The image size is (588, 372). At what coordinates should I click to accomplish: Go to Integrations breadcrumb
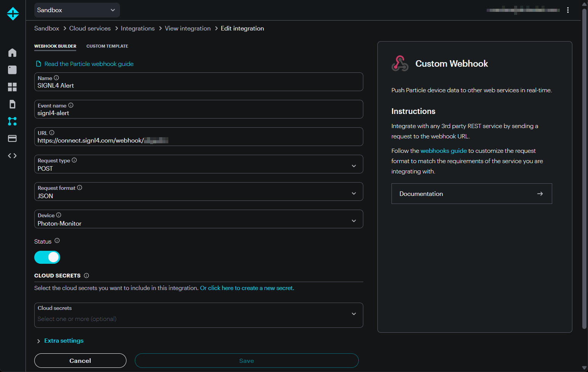click(x=137, y=29)
